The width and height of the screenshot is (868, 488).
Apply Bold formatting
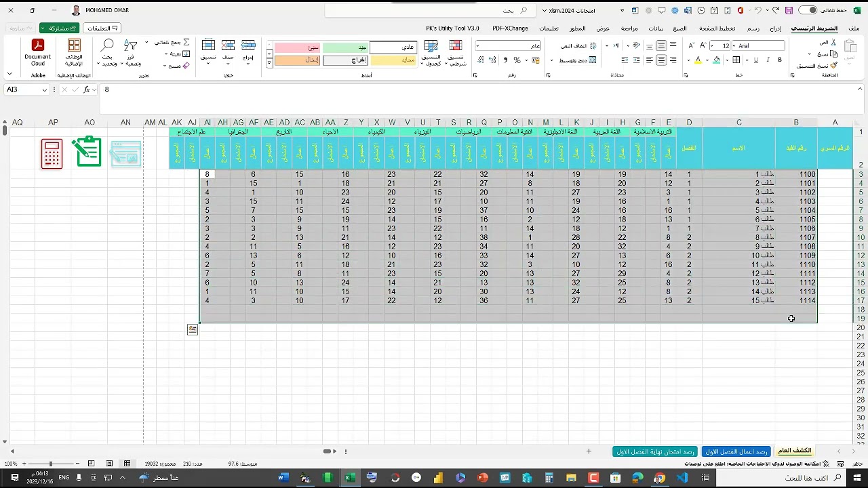(x=780, y=60)
